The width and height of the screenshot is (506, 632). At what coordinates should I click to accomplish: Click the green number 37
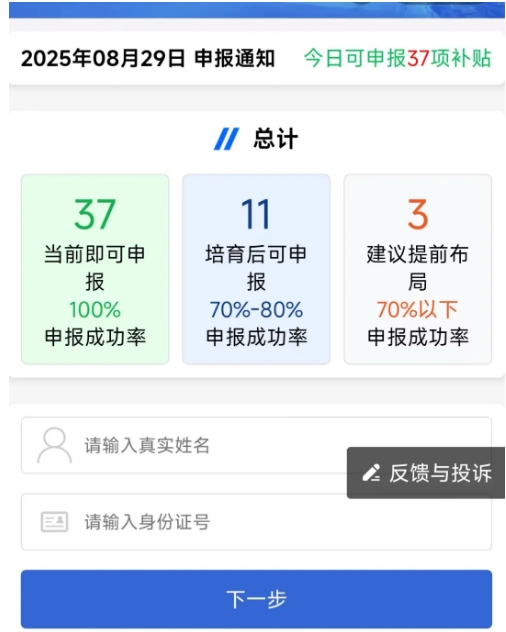(95, 214)
